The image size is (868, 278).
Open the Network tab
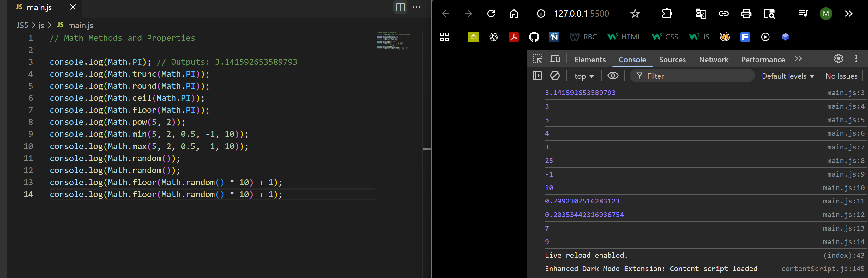713,60
